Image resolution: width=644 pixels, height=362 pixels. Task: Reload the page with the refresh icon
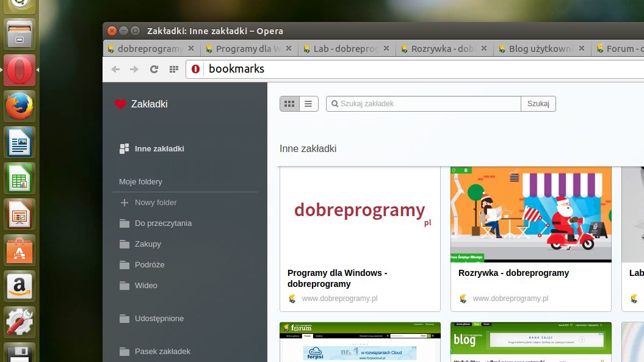click(x=154, y=69)
